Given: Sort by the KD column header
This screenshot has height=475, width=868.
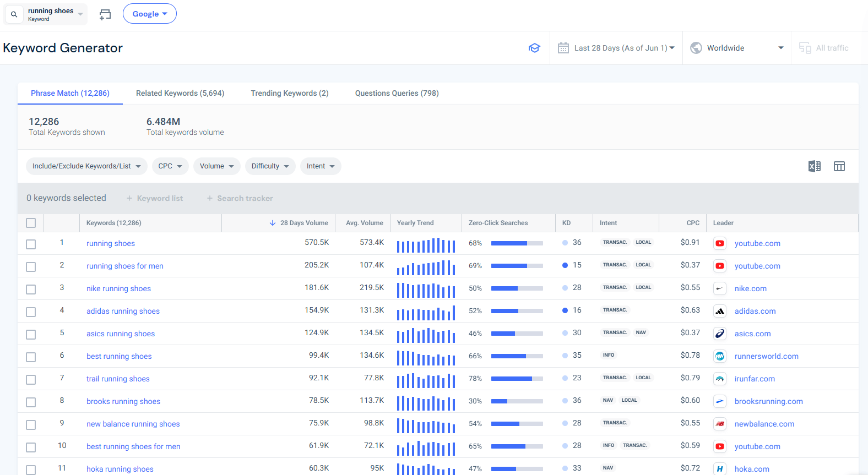Looking at the screenshot, I should 566,223.
